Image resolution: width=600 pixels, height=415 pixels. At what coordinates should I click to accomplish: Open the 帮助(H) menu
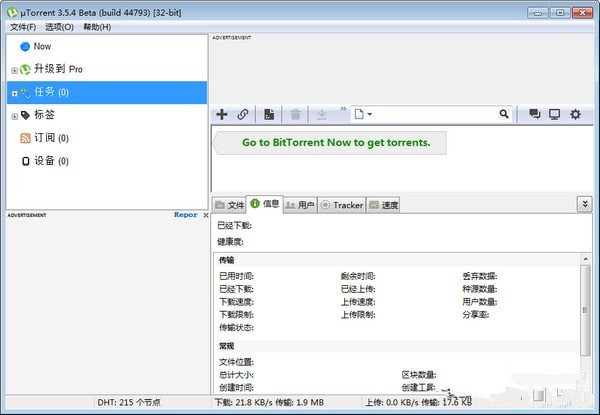97,27
